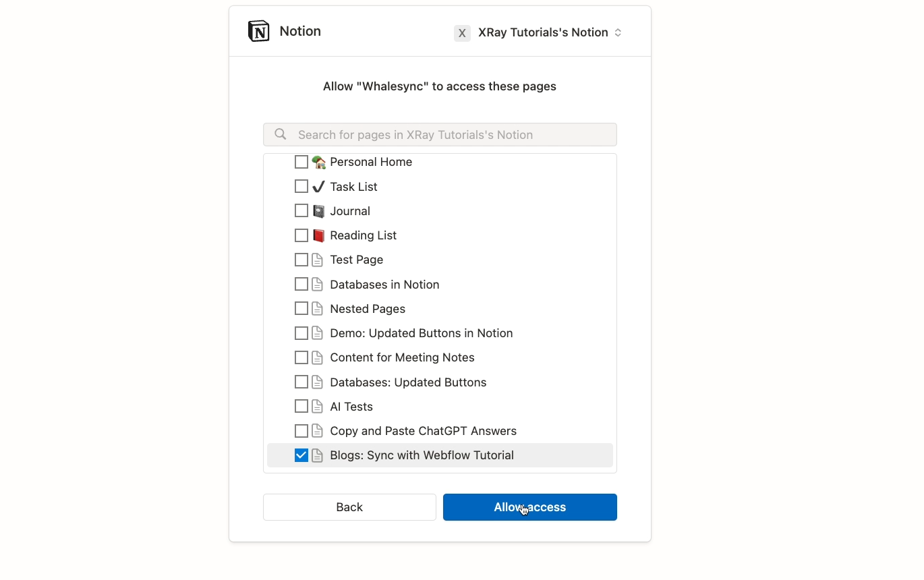924x580 pixels.
Task: Click Copy and Paste ChatGPT Answers name
Action: (x=423, y=431)
